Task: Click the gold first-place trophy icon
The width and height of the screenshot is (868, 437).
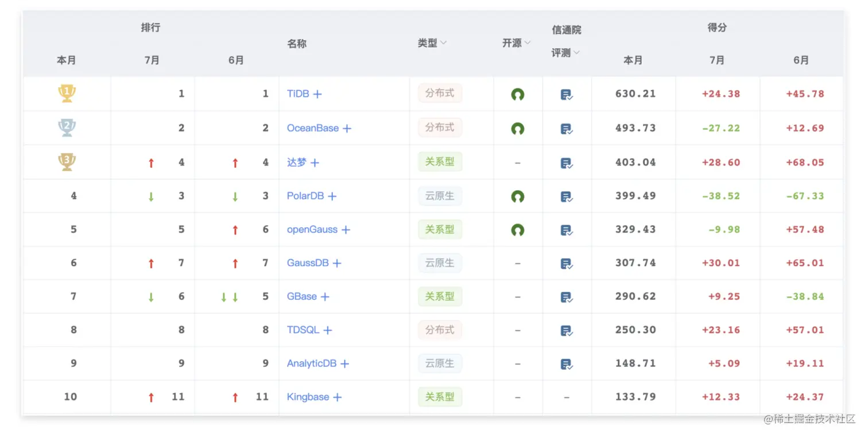Action: click(67, 93)
